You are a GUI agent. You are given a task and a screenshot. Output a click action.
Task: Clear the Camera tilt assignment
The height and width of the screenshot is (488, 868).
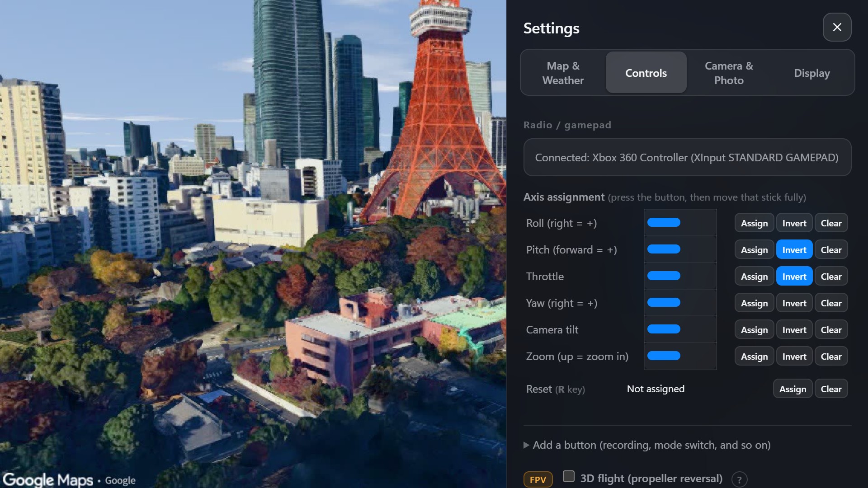pyautogui.click(x=831, y=330)
